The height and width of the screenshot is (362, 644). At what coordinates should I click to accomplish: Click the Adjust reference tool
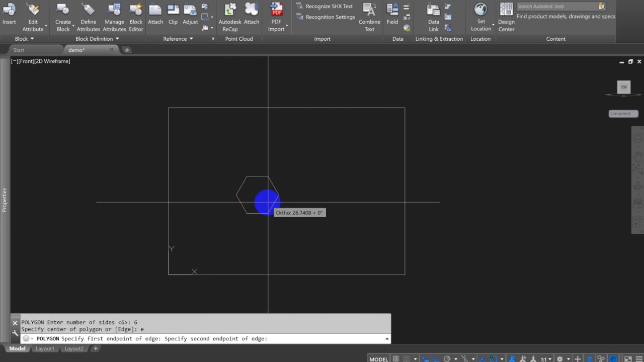click(190, 14)
